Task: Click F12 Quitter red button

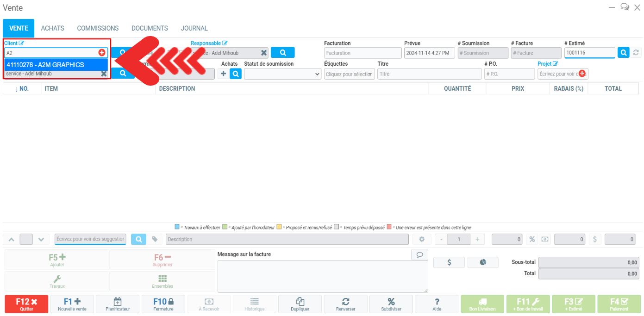Action: coord(26,304)
